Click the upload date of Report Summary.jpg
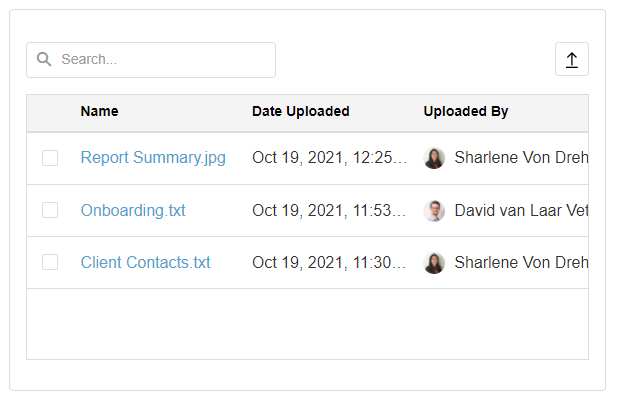Image resolution: width=618 pixels, height=402 pixels. [329, 158]
